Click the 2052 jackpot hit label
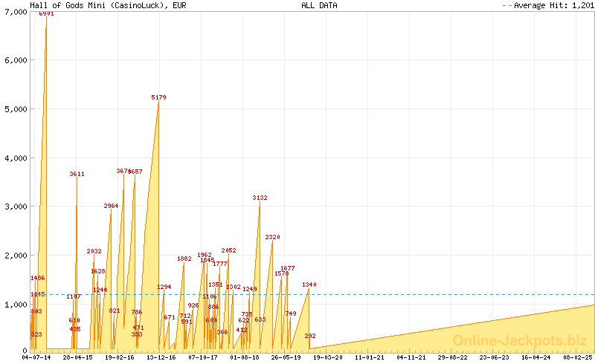Screen dimensions: 595x364 tap(228, 250)
